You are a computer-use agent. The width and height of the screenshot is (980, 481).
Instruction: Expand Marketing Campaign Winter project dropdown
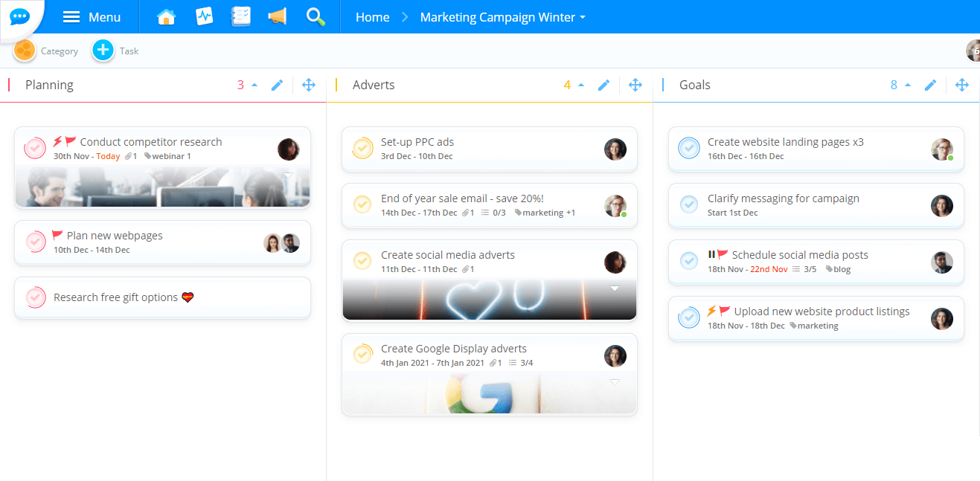tap(502, 17)
